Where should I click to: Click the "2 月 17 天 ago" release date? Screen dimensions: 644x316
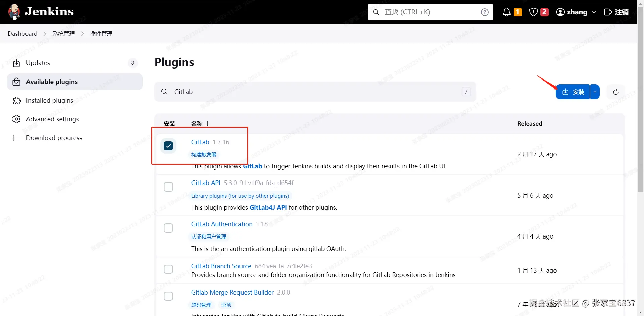pos(537,154)
